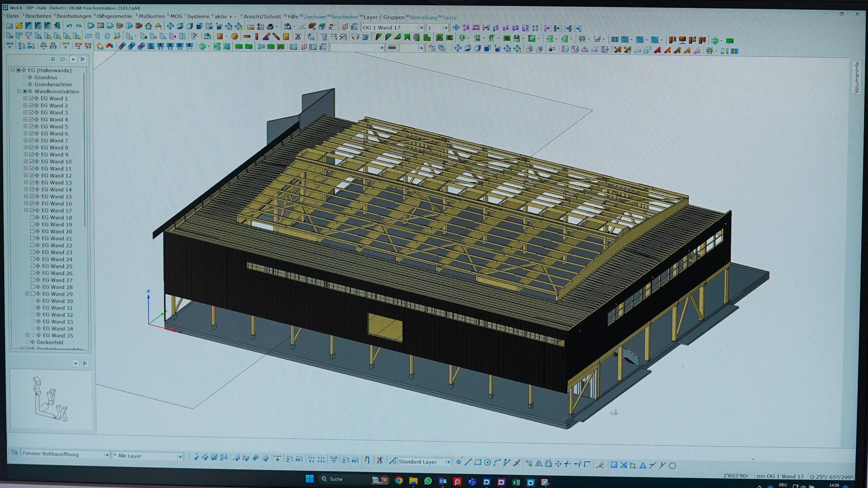Click the open folder icon

pos(19,26)
